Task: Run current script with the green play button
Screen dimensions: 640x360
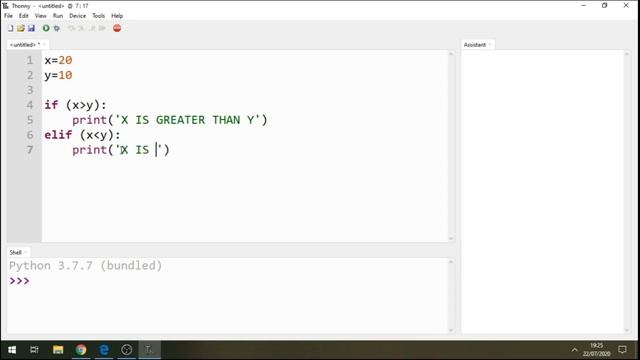Action: [x=46, y=28]
